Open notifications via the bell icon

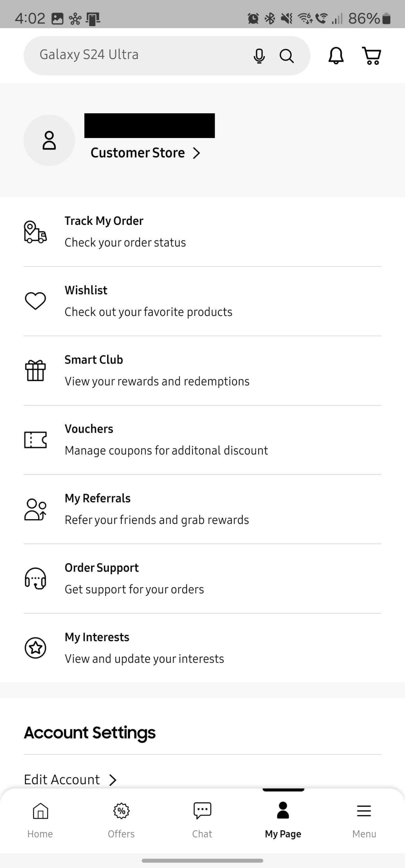[x=336, y=56]
